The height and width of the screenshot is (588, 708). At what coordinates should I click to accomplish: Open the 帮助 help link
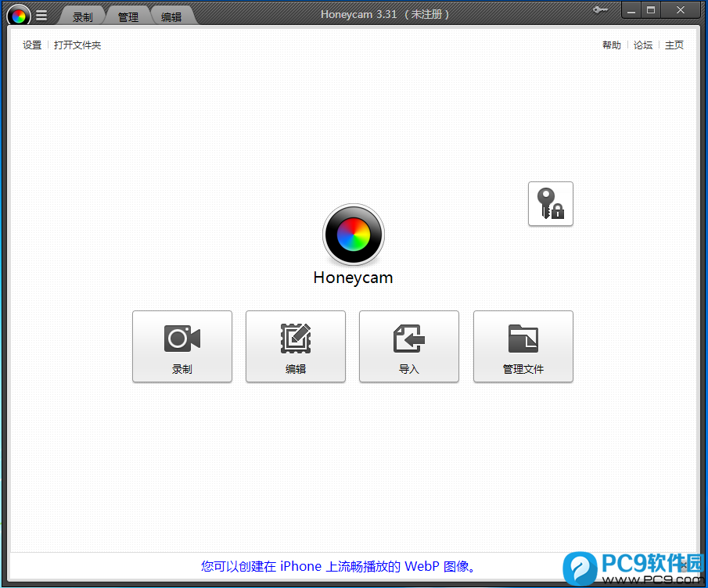pyautogui.click(x=611, y=45)
